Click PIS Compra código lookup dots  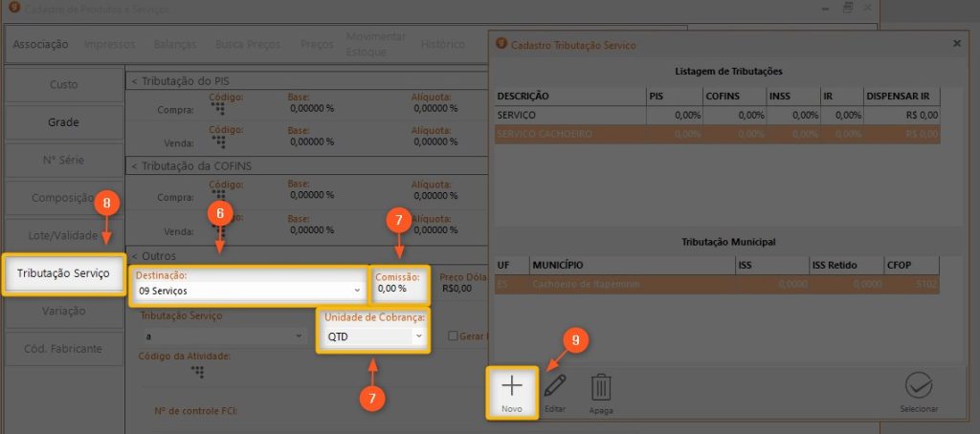coord(219,108)
